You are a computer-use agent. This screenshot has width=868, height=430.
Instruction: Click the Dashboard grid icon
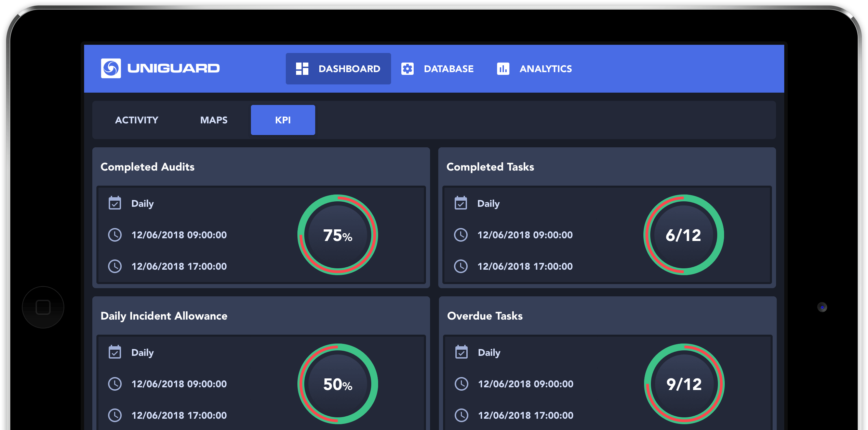[x=302, y=69]
